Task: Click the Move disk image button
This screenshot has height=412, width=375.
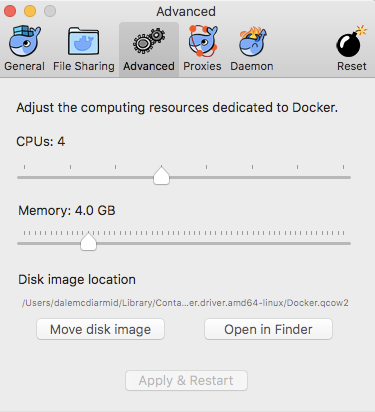Action: [x=100, y=329]
